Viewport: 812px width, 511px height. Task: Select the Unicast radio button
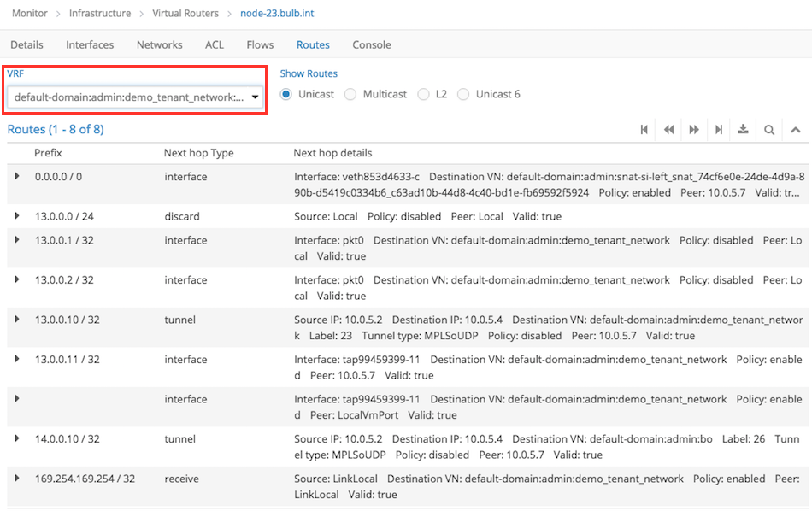tap(285, 94)
